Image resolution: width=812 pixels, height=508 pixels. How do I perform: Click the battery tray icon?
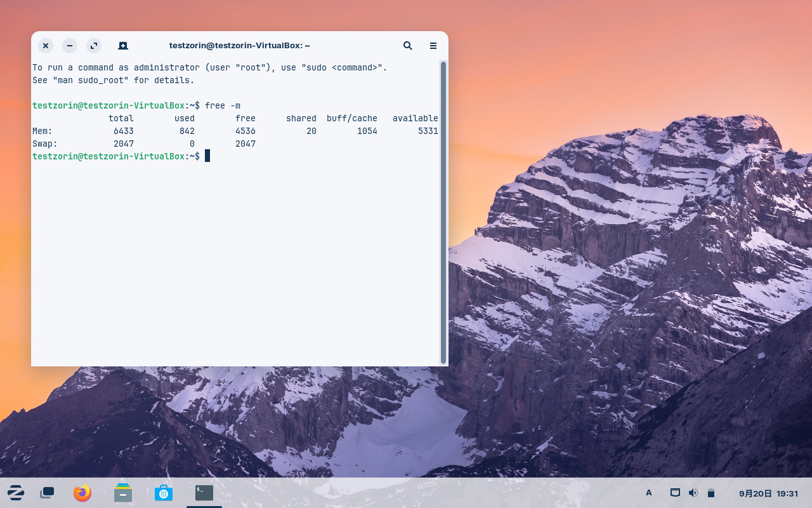[711, 493]
